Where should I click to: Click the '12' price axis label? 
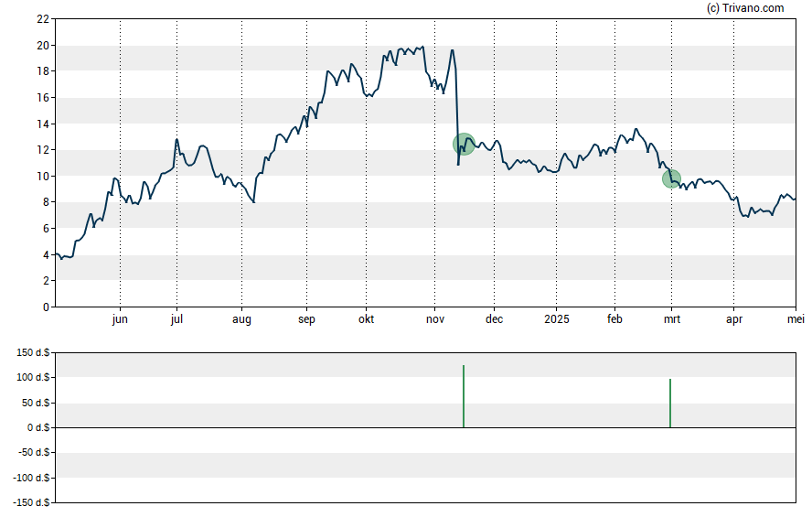(43, 150)
